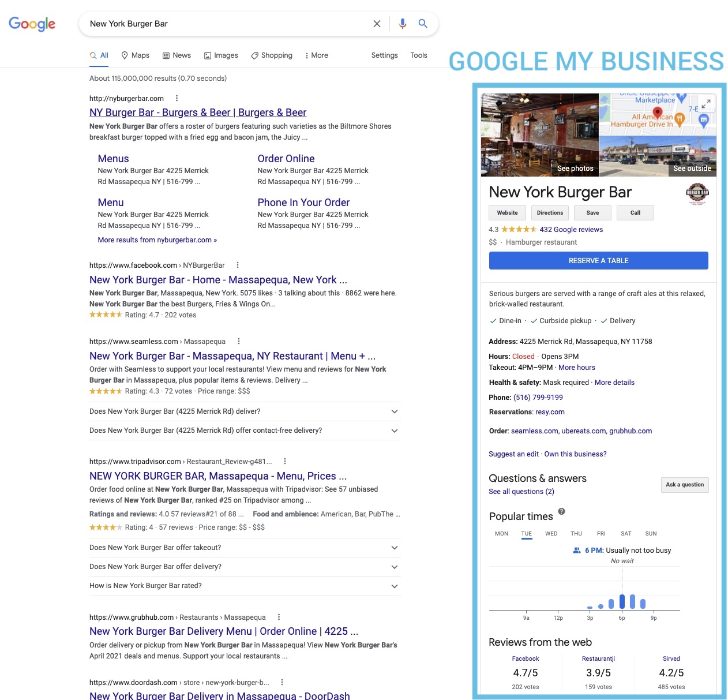Open Sirved reviews from the web
The height and width of the screenshot is (700, 728).
point(671,659)
